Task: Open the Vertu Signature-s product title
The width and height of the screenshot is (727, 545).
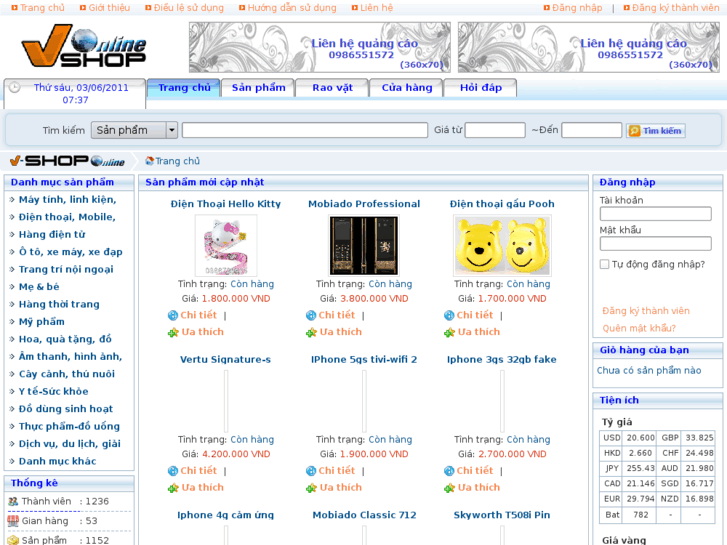Action: [225, 359]
